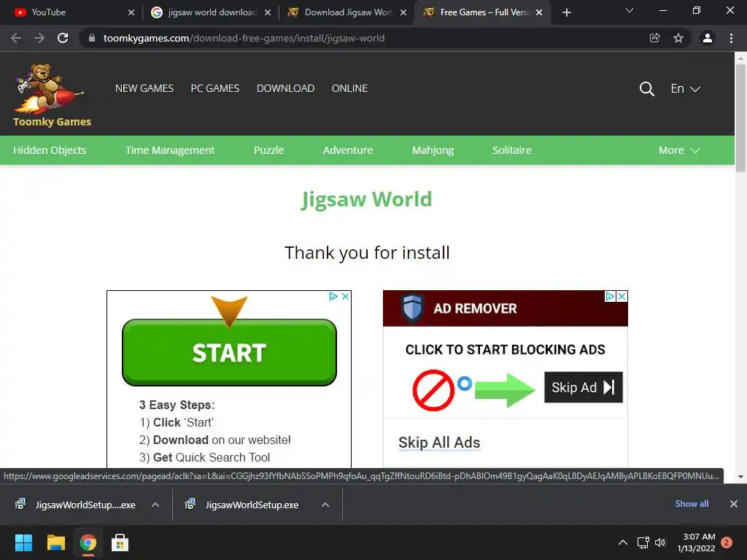Go to Solitaire category
747x560 pixels.
tap(511, 150)
